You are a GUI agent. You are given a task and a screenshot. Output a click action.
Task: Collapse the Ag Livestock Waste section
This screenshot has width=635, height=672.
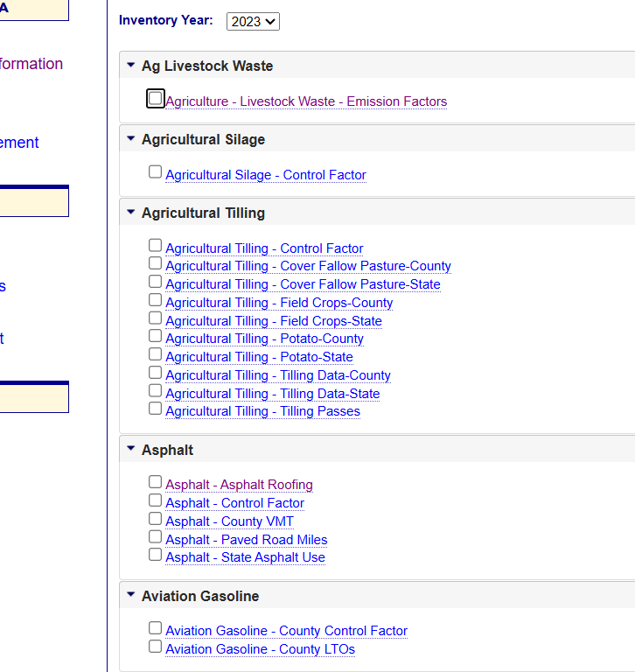point(131,66)
